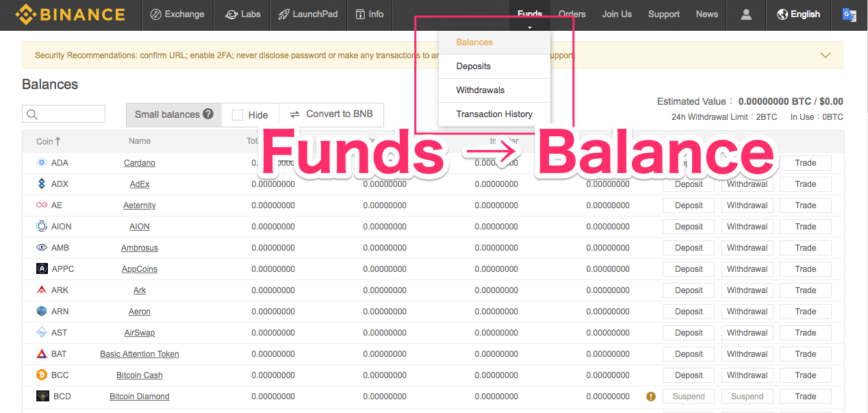Click Deposit for ADX
This screenshot has height=413, width=868.
click(689, 184)
